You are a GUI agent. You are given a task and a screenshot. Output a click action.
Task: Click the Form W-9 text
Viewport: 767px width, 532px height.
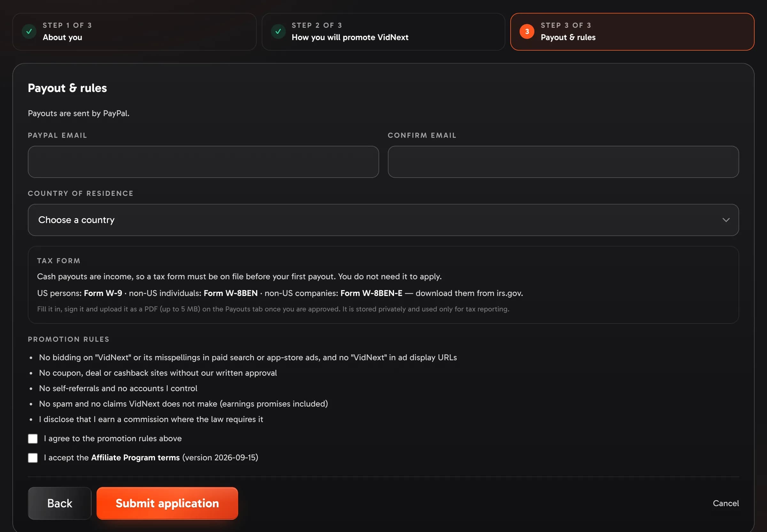click(103, 293)
